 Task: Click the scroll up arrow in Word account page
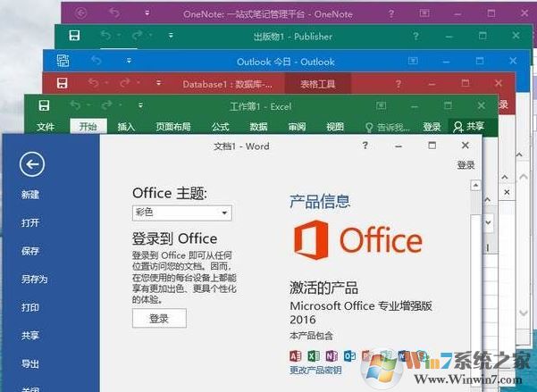point(475,185)
